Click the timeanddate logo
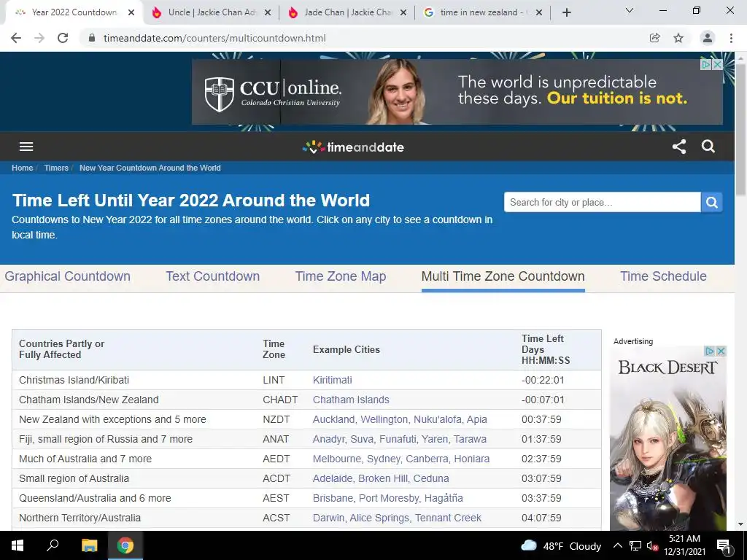747x560 pixels. point(353,147)
